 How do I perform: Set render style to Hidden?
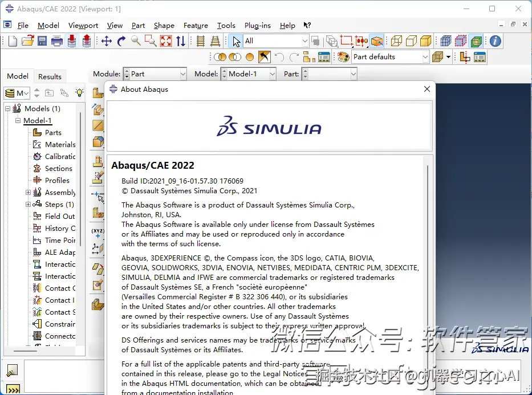click(x=411, y=41)
